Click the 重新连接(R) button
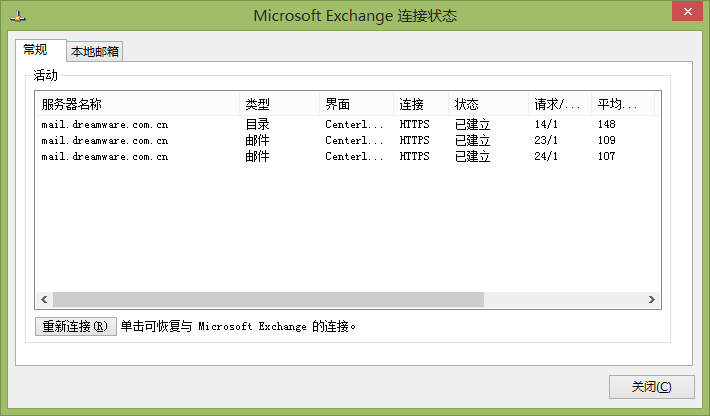 [x=76, y=326]
